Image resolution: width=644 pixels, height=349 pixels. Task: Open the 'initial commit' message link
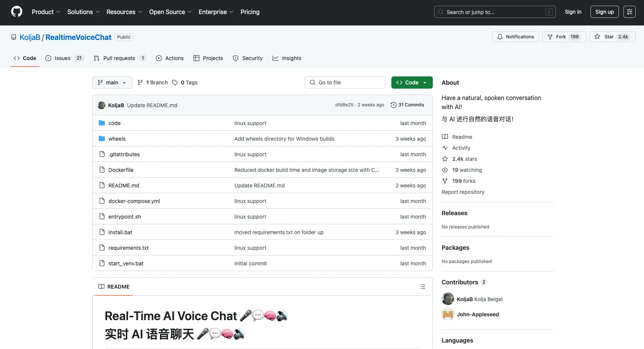[250, 263]
